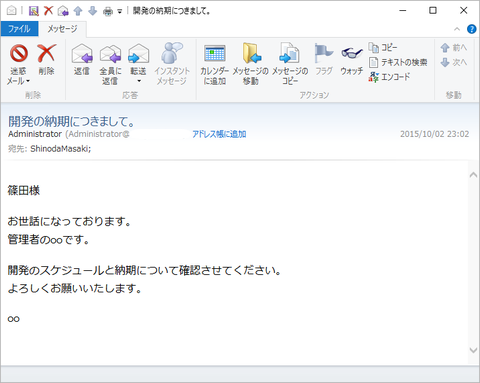Click the line よろしくお願いいたします。
This screenshot has width=480, height=383.
75,288
